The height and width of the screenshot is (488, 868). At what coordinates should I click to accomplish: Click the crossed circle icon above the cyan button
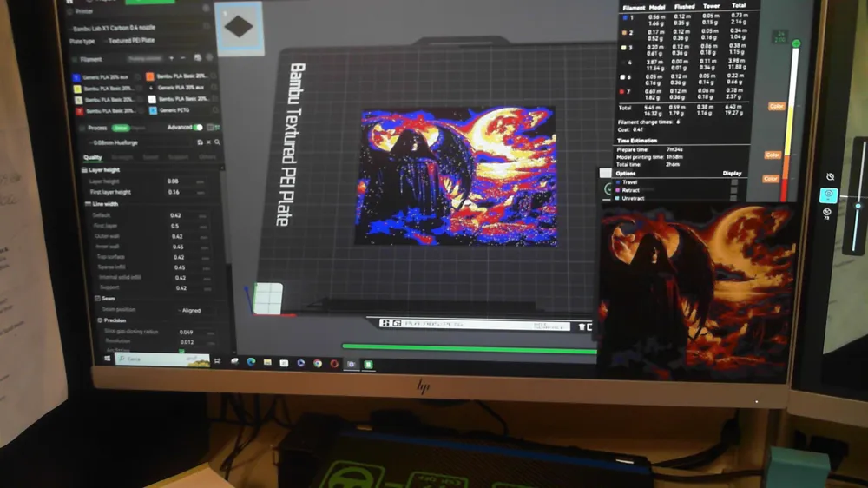pyautogui.click(x=830, y=176)
